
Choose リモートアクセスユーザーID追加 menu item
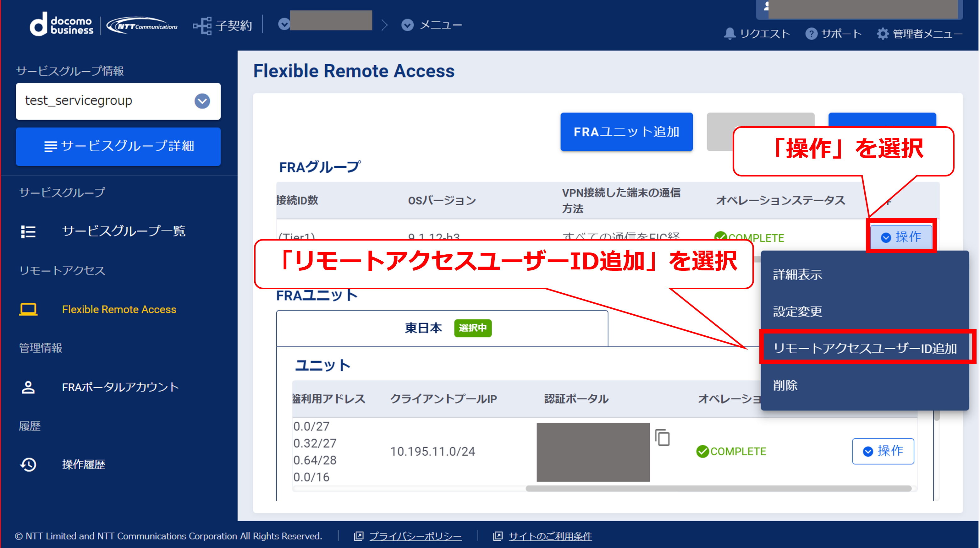[864, 348]
